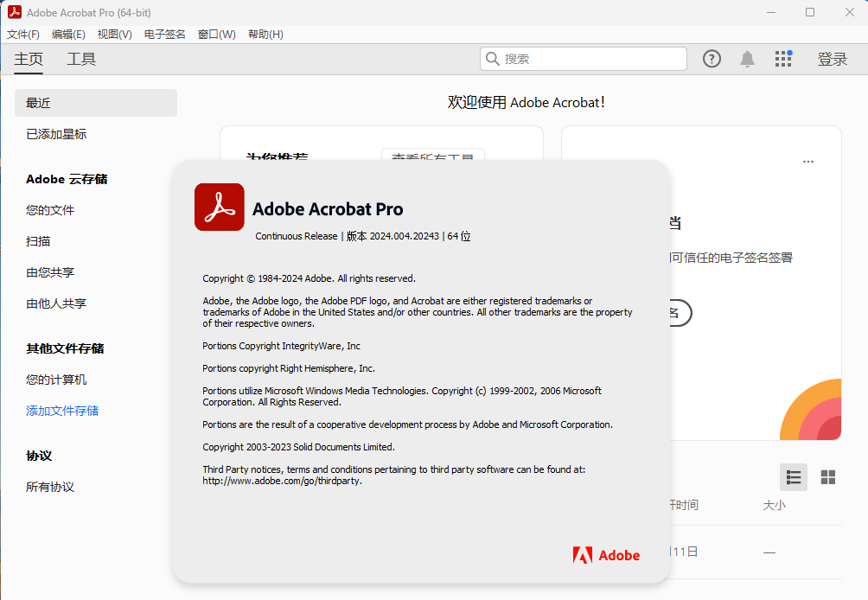Viewport: 868px width, 600px height.
Task: Click the 可信任的电子签名签署 description text
Action: 731,258
